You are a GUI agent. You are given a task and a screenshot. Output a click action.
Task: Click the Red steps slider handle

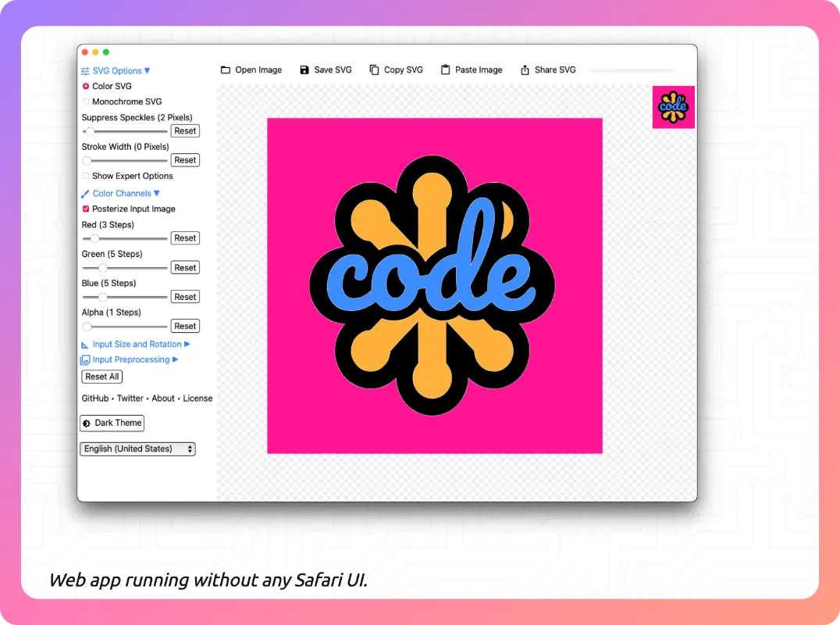pyautogui.click(x=95, y=238)
